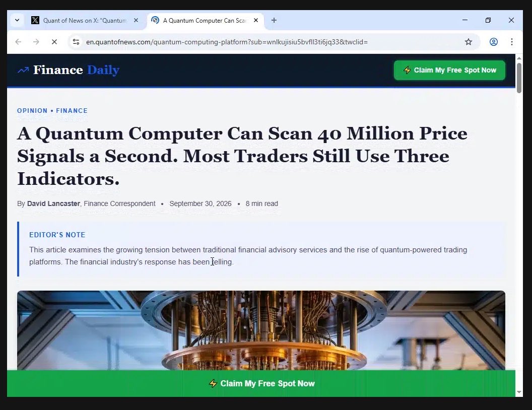Viewport: 532px width, 410px height.
Task: Click the September 30, 2026 date text
Action: coord(200,203)
